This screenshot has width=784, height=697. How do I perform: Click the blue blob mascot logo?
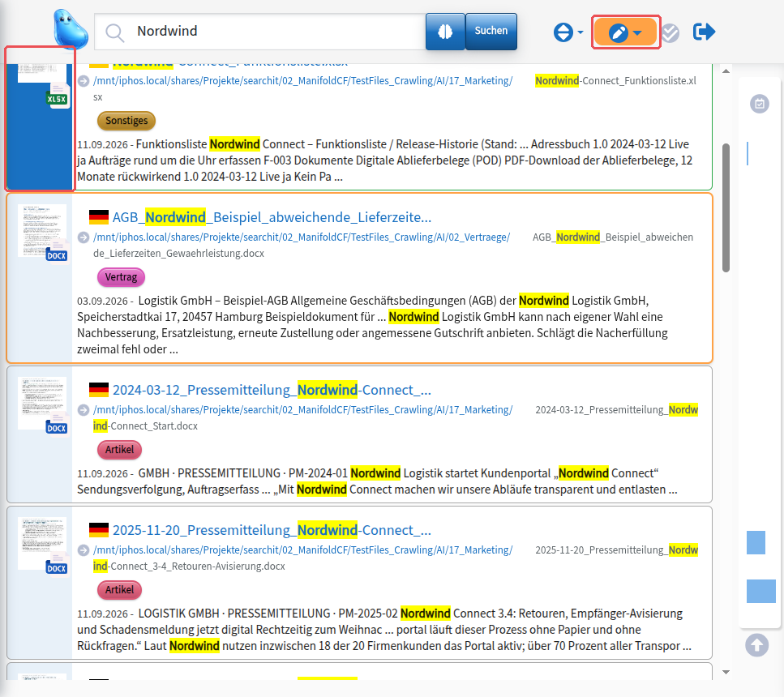click(71, 28)
